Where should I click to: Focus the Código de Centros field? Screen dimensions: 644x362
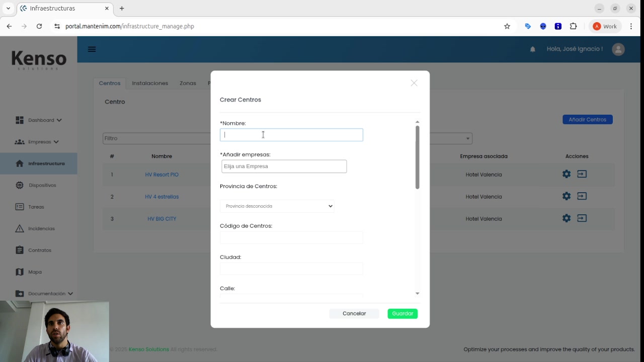pos(291,237)
